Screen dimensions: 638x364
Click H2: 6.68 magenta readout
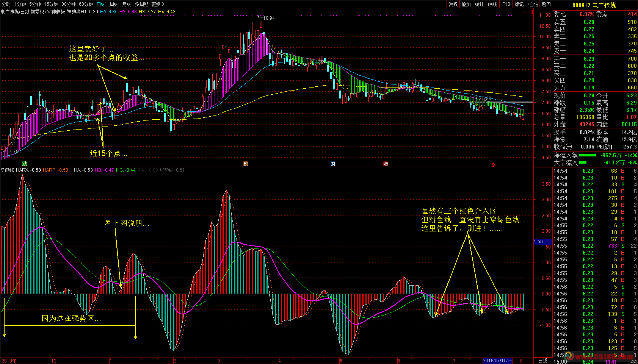click(x=128, y=12)
